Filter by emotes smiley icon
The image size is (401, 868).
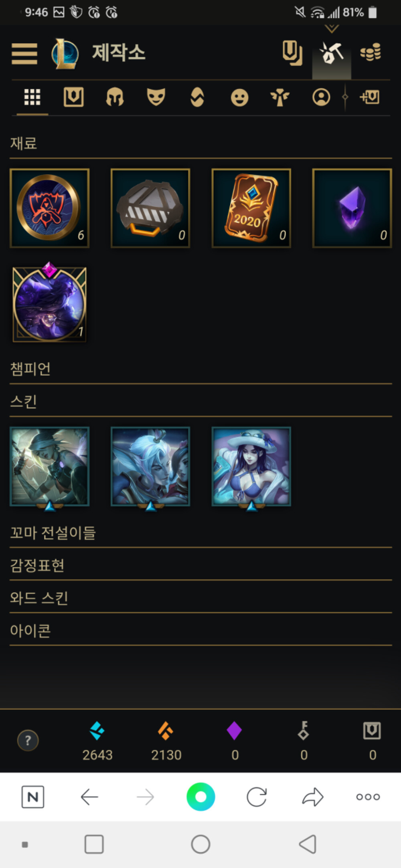239,97
